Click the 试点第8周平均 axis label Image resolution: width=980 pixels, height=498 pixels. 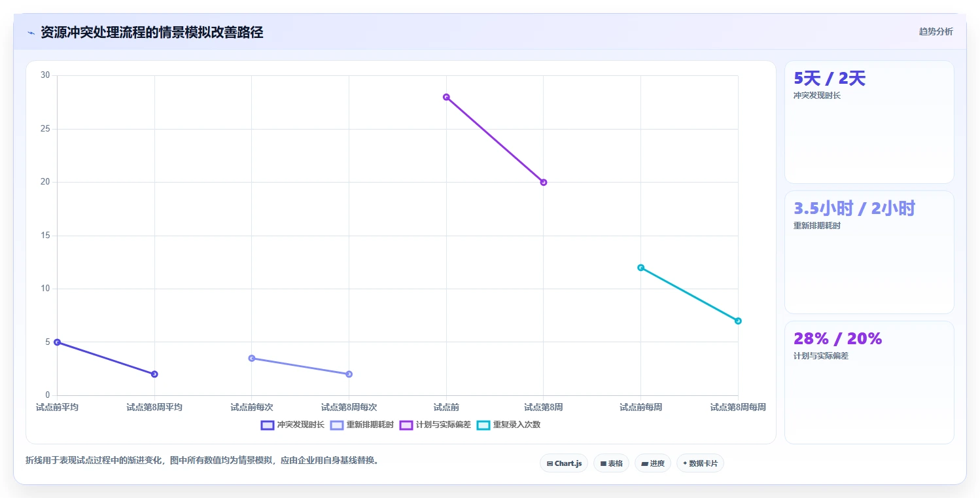154,407
